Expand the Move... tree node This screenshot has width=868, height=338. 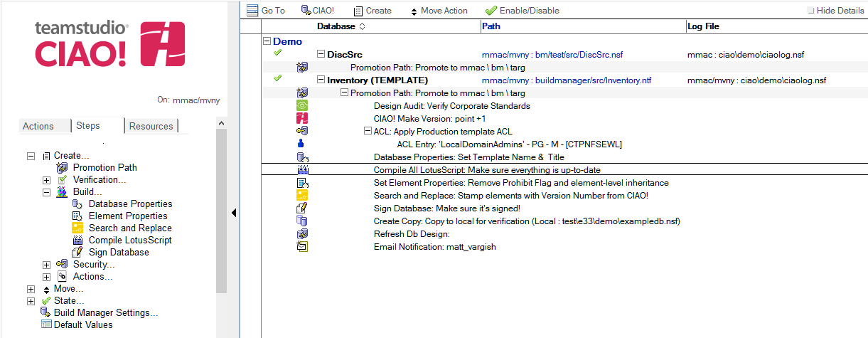31,288
